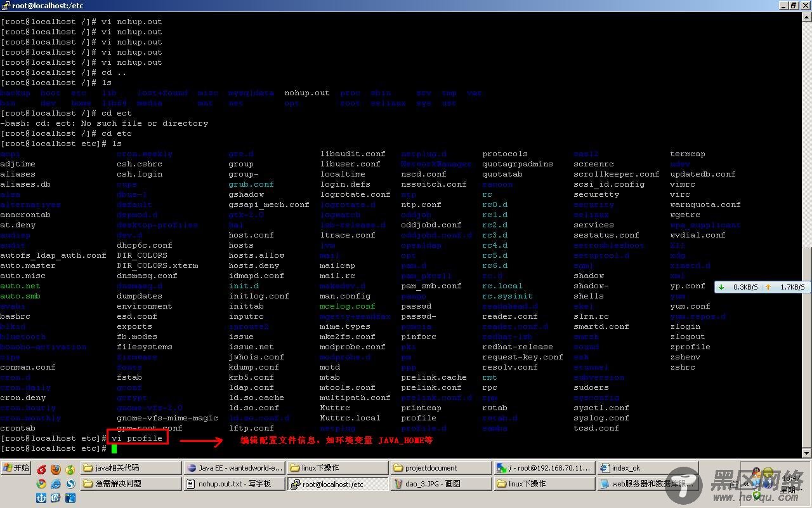Launch the blue S browser icon in quick launch
The height and width of the screenshot is (508, 812).
70,484
